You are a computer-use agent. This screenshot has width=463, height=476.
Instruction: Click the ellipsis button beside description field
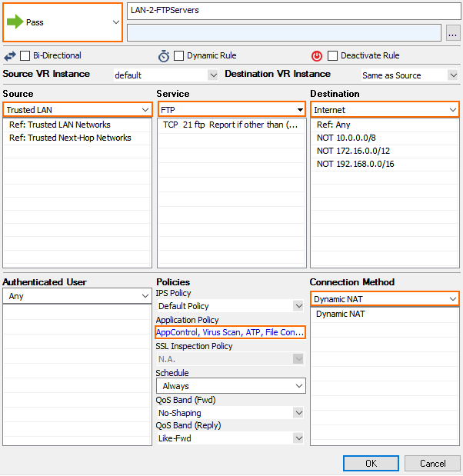[452, 32]
